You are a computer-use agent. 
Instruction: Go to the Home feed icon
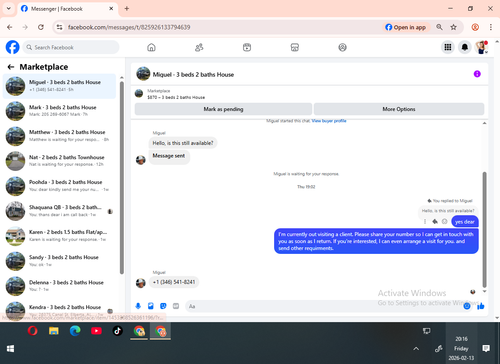coord(151,47)
